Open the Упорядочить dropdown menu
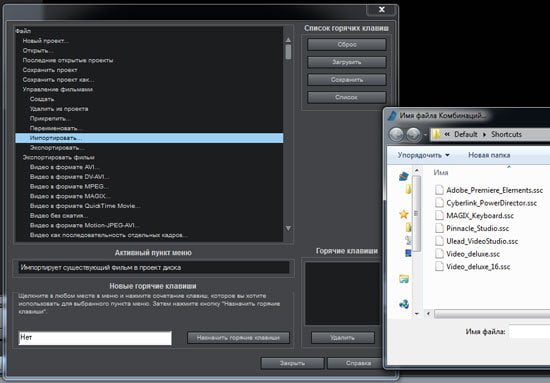The height and width of the screenshot is (383, 550). click(423, 155)
